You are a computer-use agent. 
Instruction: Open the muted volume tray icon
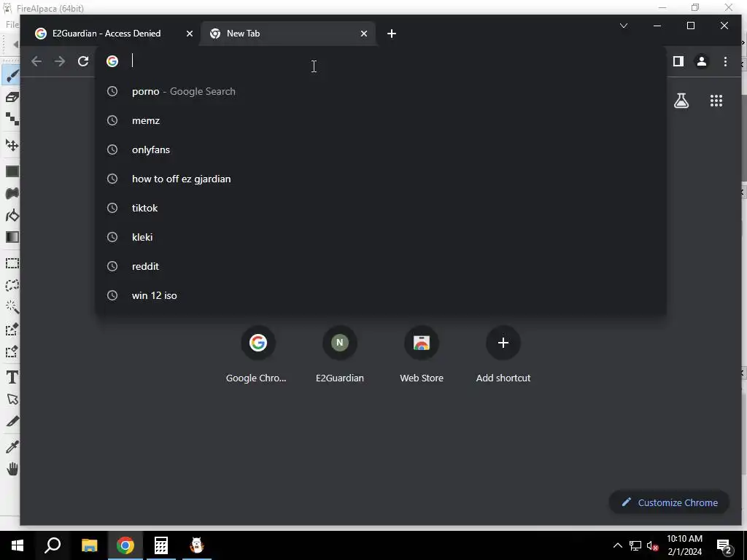652,545
